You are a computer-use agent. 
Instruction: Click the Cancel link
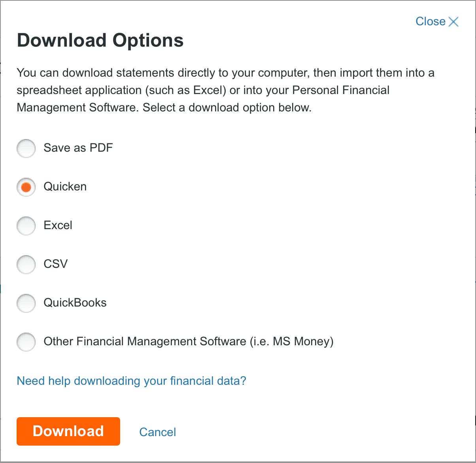(x=157, y=432)
